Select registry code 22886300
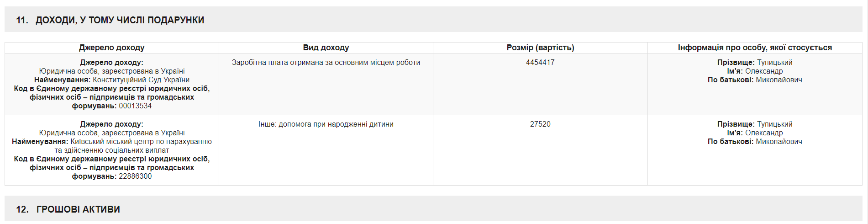 coord(135,176)
